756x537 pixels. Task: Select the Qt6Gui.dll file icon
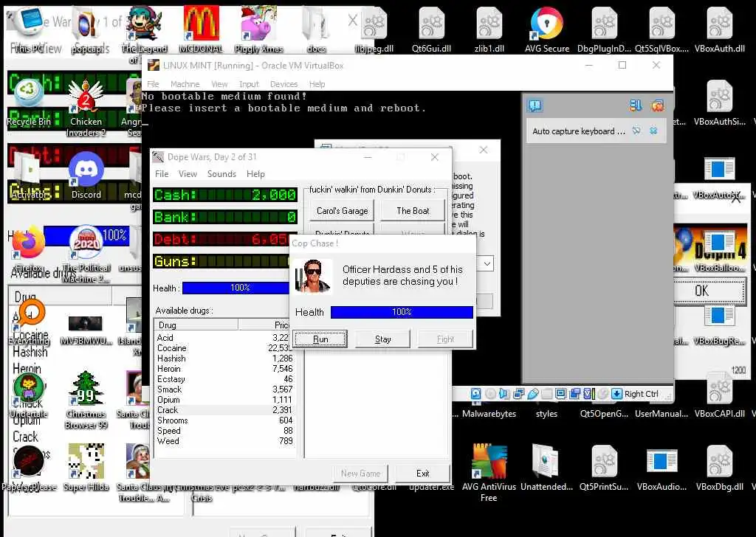pyautogui.click(x=431, y=29)
